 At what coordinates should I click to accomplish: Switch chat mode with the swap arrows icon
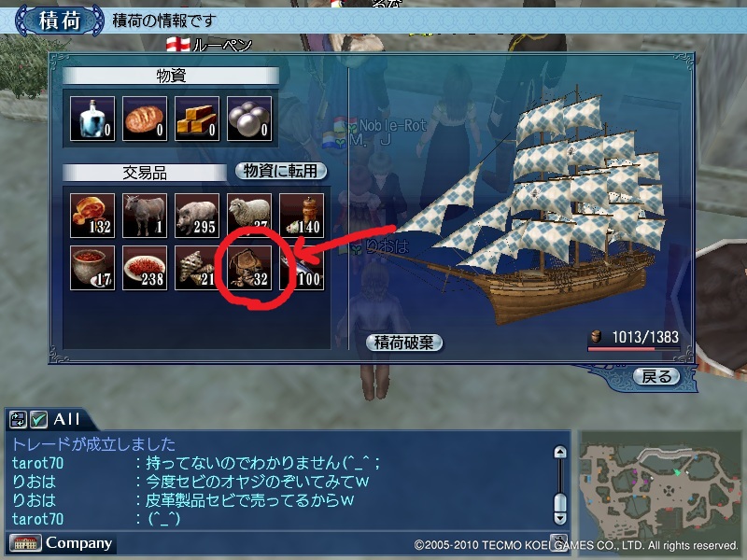pyautogui.click(x=18, y=419)
